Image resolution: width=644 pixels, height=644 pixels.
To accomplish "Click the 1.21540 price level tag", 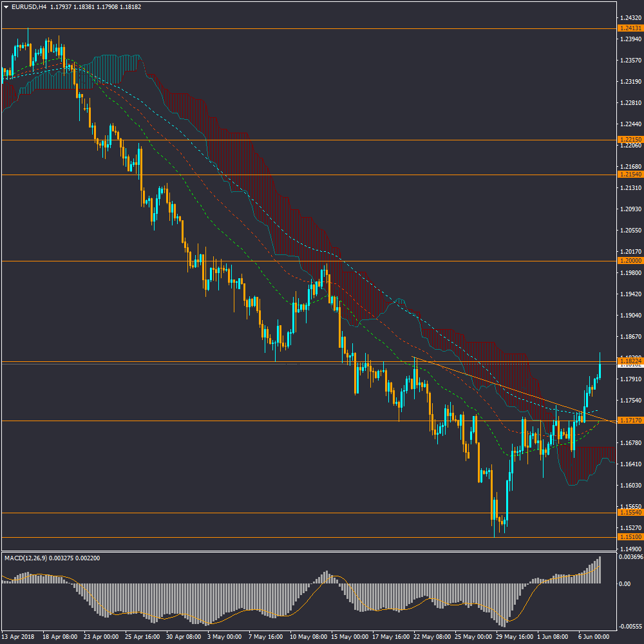I will click(629, 175).
